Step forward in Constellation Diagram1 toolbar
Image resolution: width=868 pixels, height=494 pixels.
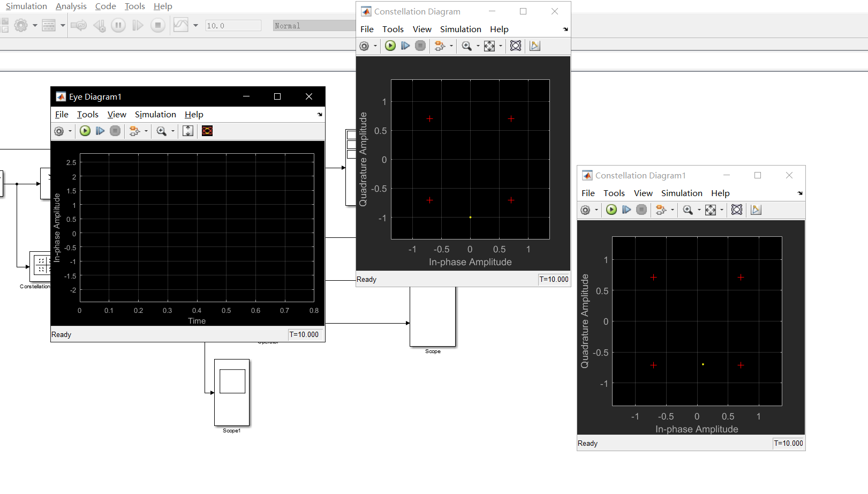[x=627, y=209]
